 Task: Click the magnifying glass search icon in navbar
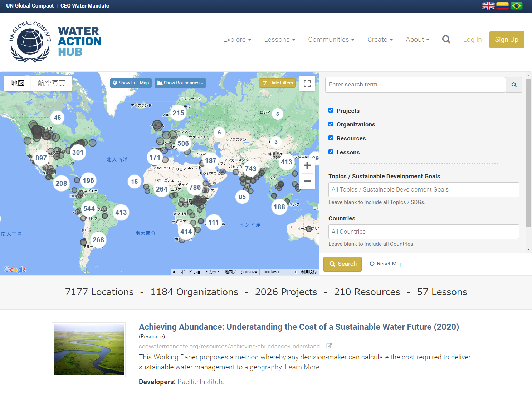tap(446, 39)
